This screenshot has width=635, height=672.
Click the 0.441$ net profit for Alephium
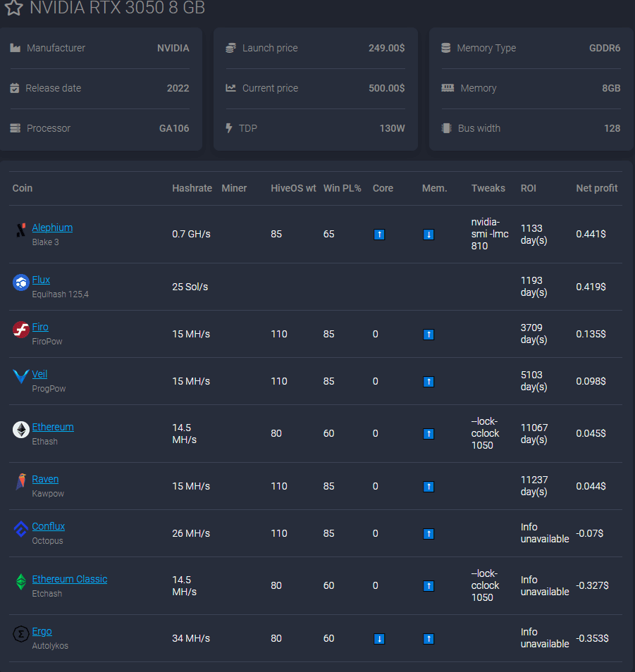(591, 234)
